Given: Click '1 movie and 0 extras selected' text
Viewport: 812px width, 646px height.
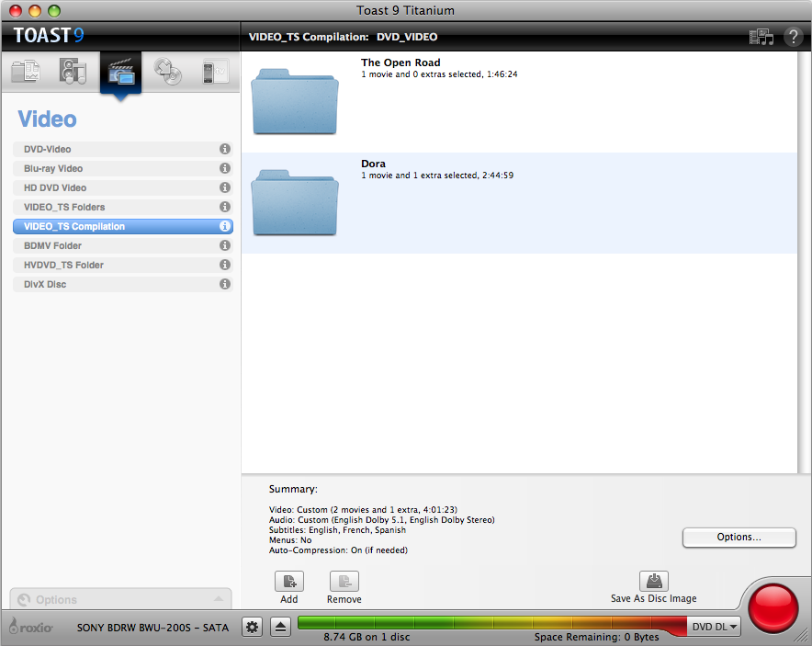Looking at the screenshot, I should pyautogui.click(x=422, y=74).
